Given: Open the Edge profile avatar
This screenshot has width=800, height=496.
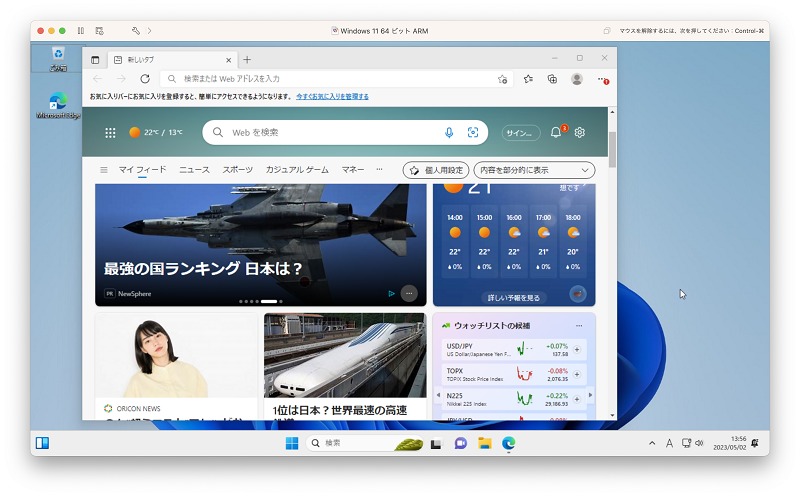Looking at the screenshot, I should (x=577, y=79).
